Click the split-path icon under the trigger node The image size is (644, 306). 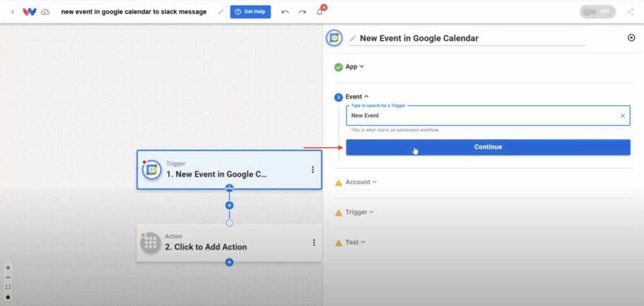coord(229,188)
